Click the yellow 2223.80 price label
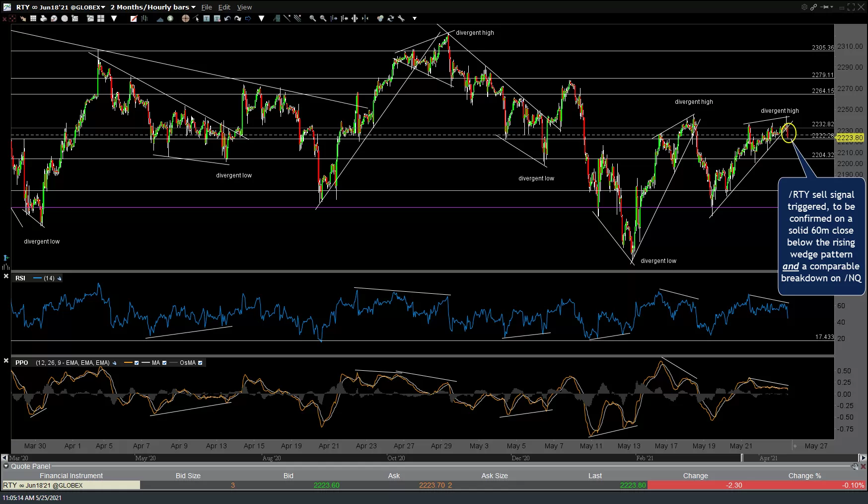Screen dimensions: 868x504 click(850, 138)
